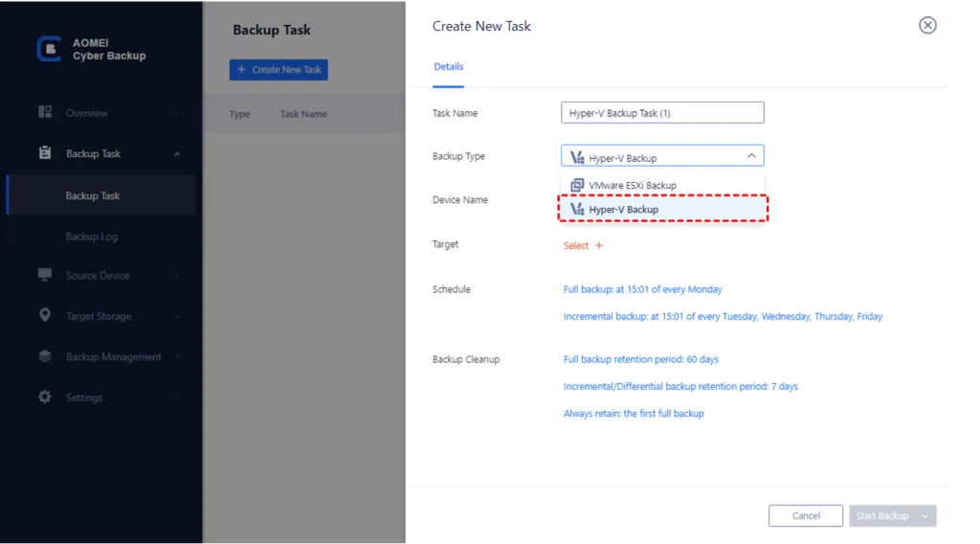Viewport: 980px width, 544px height.
Task: Click the Source Device monitor icon
Action: tap(45, 276)
